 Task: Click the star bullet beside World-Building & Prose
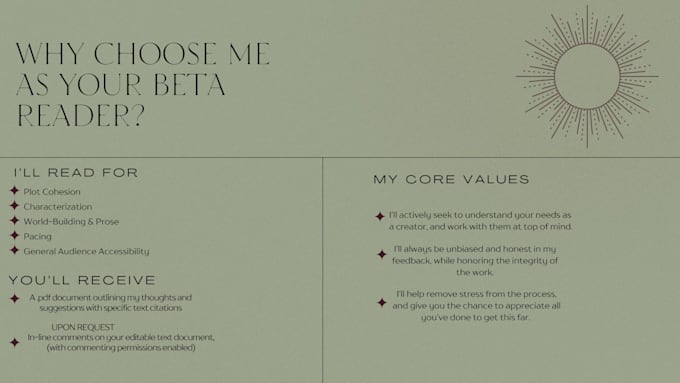coord(14,220)
